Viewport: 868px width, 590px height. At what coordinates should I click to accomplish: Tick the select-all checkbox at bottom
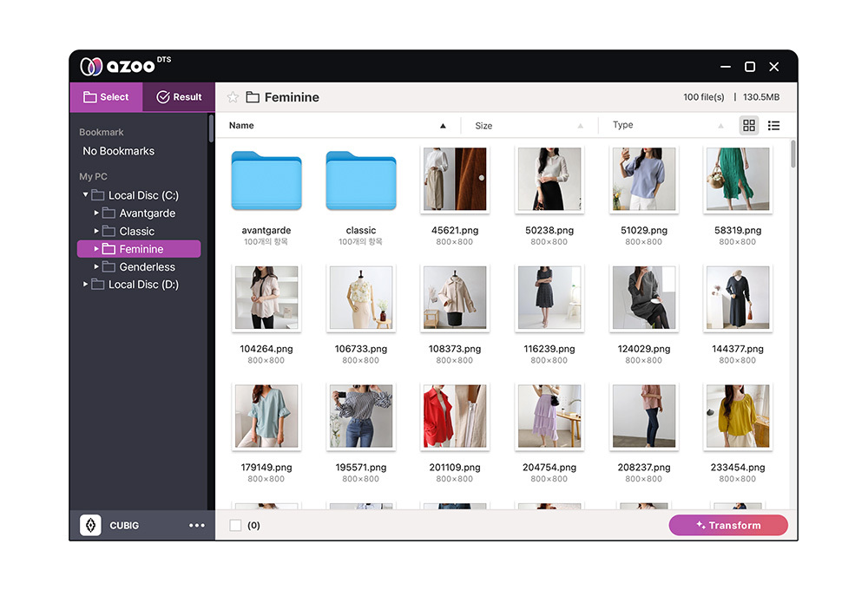coord(235,526)
